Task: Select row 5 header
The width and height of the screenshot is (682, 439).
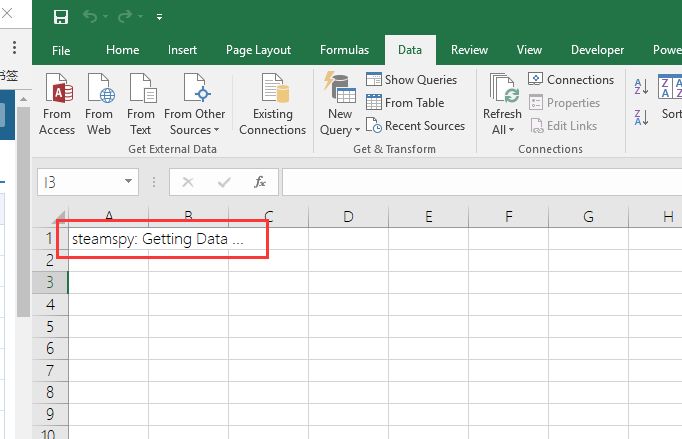Action: click(50, 327)
